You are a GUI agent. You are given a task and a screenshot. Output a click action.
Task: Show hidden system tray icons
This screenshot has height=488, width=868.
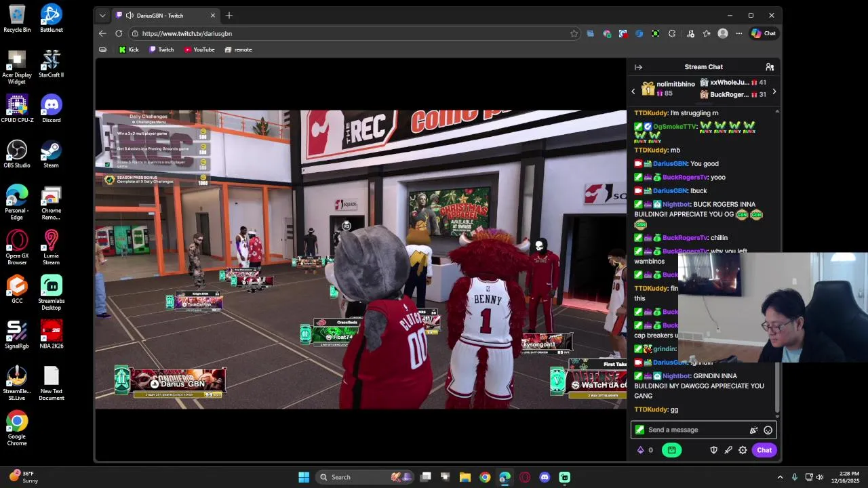pos(780,477)
